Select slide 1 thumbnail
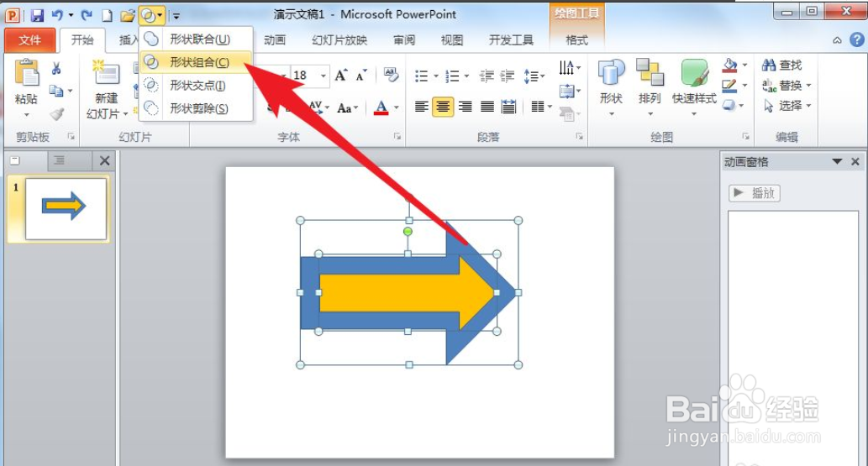 click(66, 208)
